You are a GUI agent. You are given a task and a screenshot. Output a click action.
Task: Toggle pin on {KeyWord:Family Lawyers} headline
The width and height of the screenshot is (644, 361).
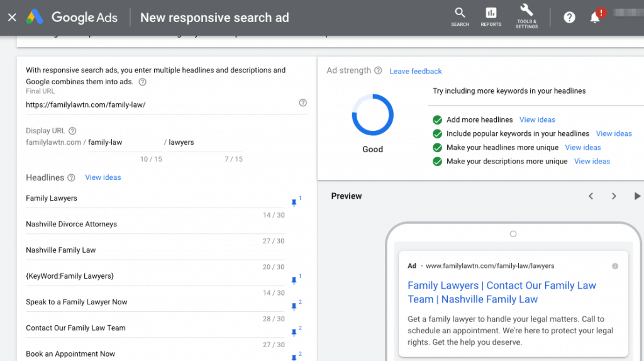[x=296, y=279]
